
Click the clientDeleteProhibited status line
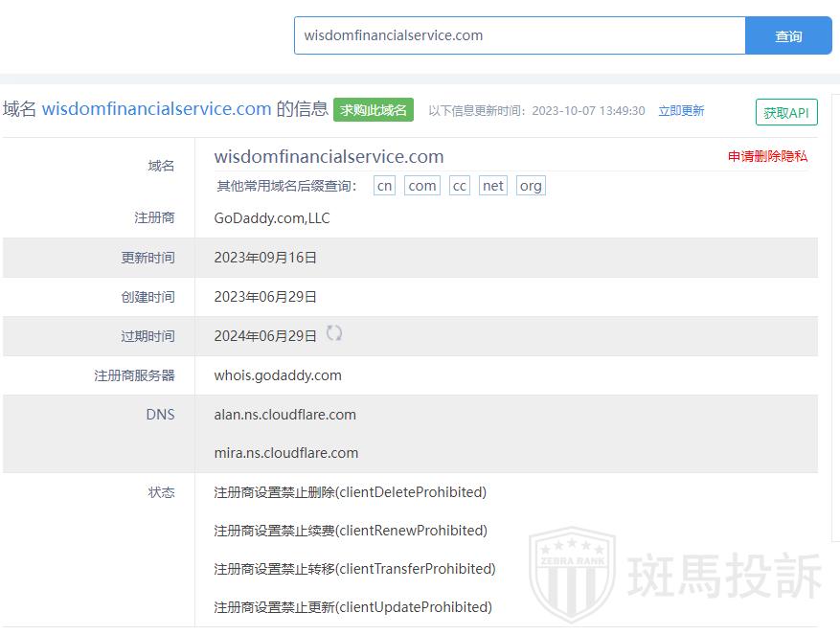(x=350, y=492)
